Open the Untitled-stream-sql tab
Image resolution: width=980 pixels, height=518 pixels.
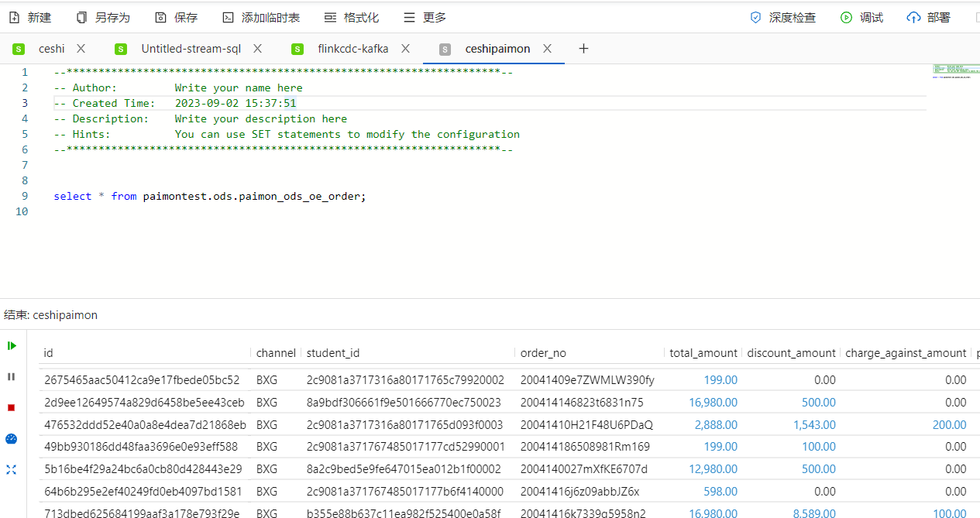tap(191, 49)
